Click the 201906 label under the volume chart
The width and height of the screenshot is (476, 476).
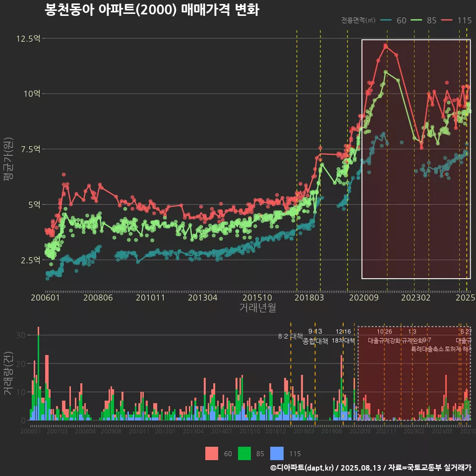[x=332, y=431]
